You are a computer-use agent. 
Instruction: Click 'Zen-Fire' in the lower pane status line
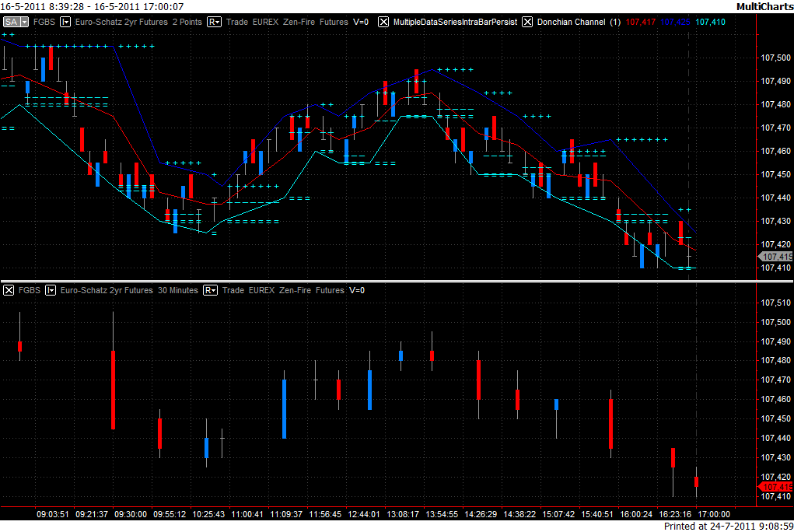295,290
